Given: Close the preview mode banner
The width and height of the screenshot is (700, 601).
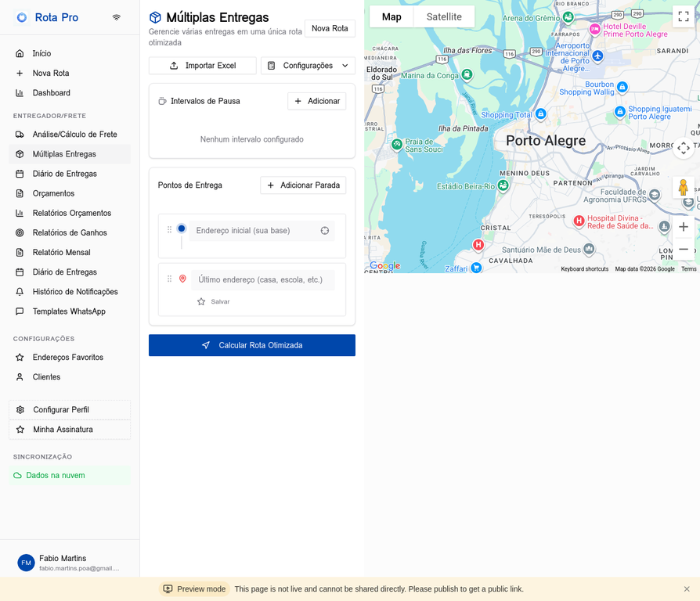Looking at the screenshot, I should [687, 589].
